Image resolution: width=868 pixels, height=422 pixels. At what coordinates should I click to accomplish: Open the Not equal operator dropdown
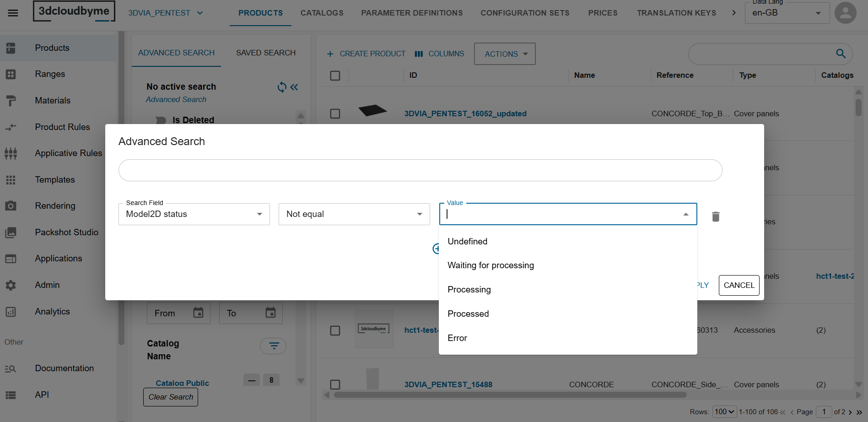(x=354, y=214)
